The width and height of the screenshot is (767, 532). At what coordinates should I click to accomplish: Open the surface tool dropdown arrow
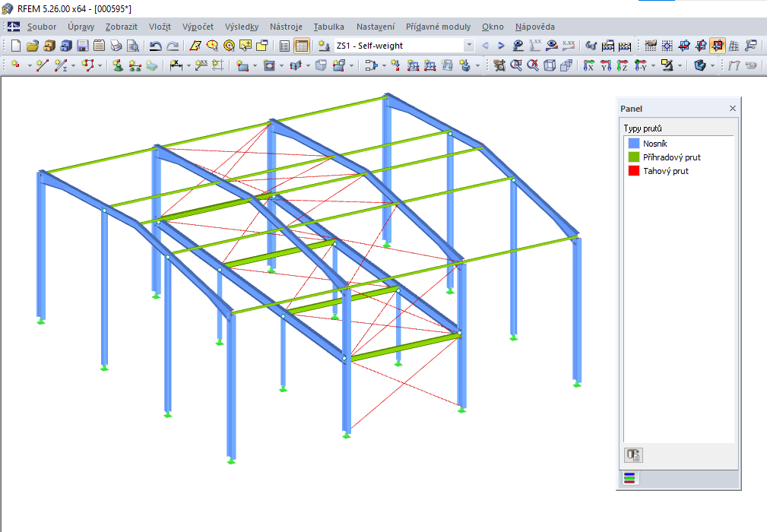(255, 65)
